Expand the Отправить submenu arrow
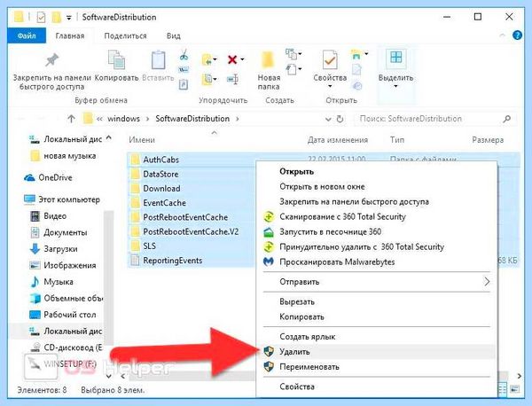Screen dimensions: 532x406 point(487,282)
